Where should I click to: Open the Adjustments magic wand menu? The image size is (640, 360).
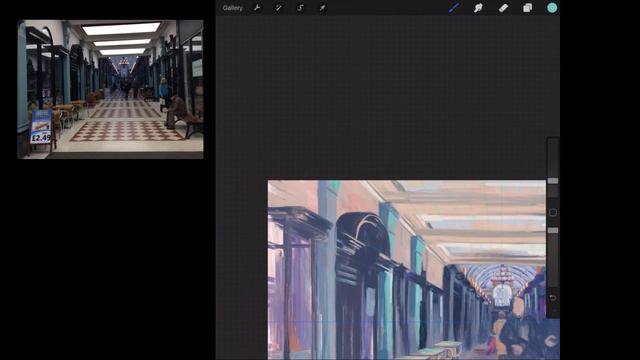click(x=279, y=8)
